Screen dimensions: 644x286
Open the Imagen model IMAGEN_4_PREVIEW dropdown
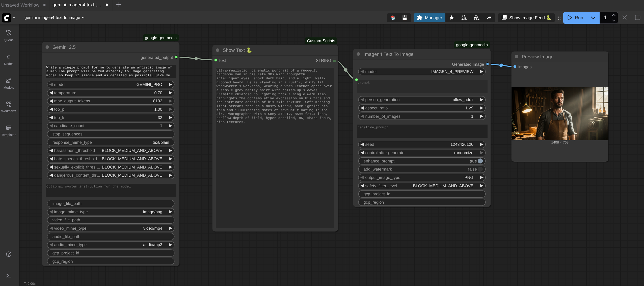[422, 72]
